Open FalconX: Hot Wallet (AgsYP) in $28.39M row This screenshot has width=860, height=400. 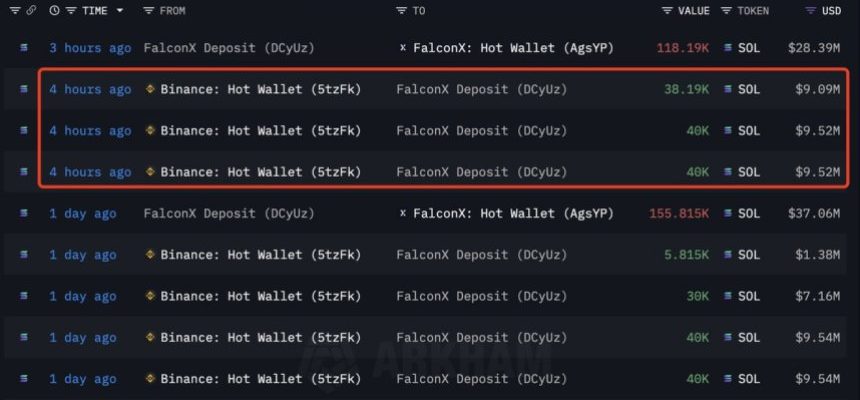pyautogui.click(x=513, y=48)
